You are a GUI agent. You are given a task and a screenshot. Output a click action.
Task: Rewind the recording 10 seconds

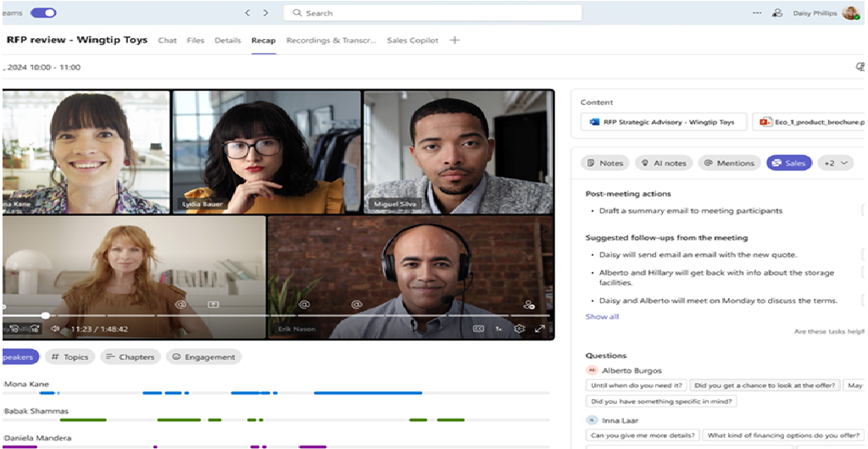[15, 329]
